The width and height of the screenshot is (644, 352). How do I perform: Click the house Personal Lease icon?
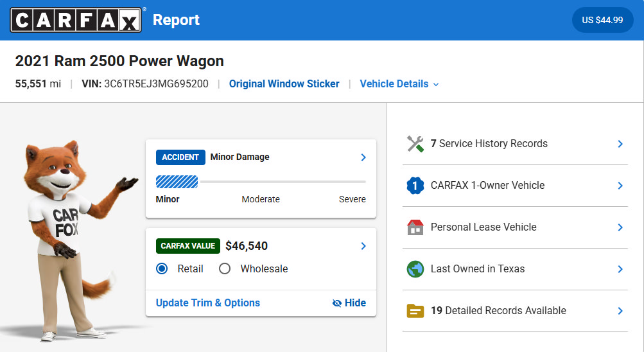[x=415, y=227]
